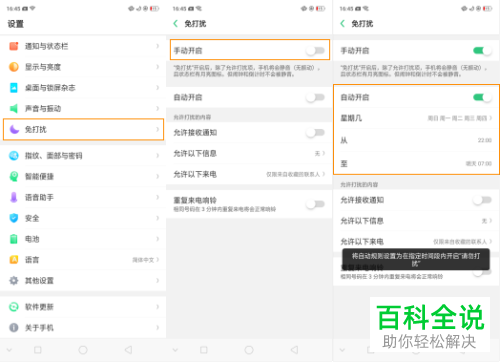Tap back triangle in left screen navbar
The height and width of the screenshot is (362, 500).
[x=128, y=350]
